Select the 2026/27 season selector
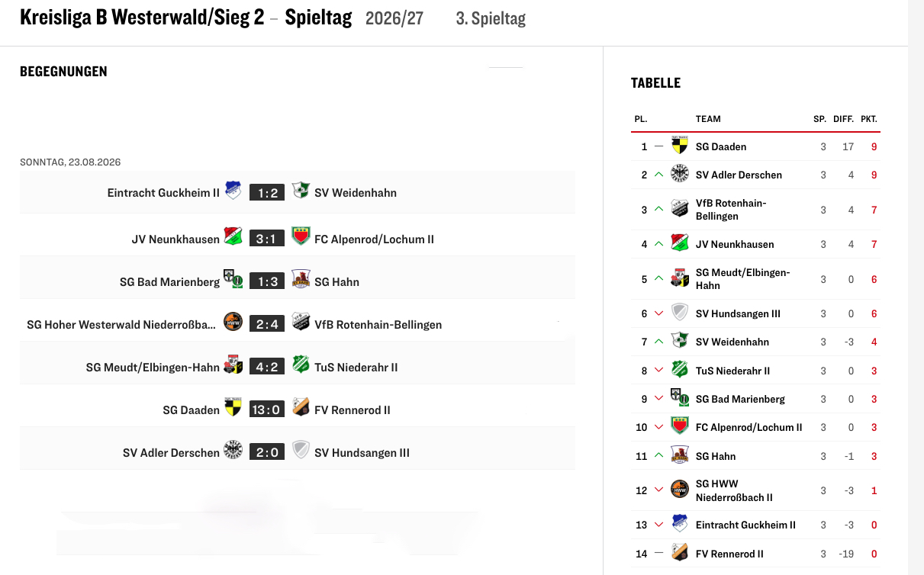Screen dimensions: 924x575 click(x=394, y=18)
